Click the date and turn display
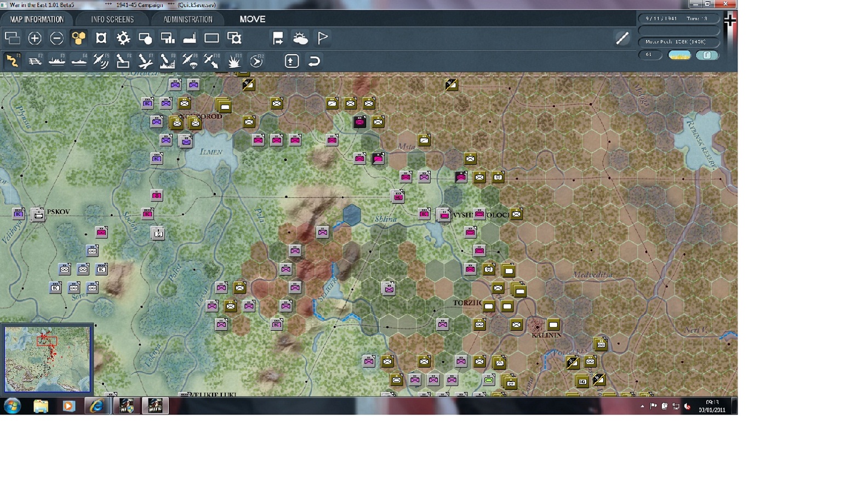 coord(678,19)
